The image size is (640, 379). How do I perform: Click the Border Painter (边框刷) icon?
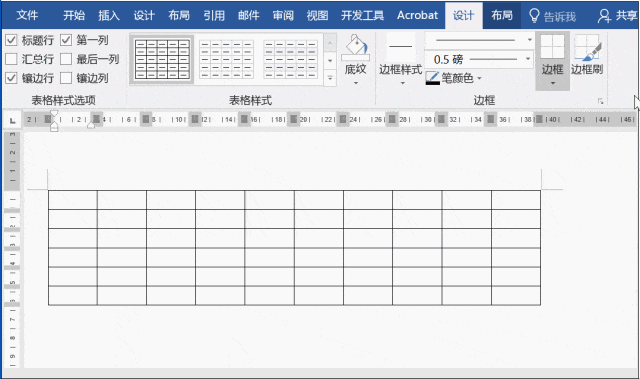click(587, 48)
